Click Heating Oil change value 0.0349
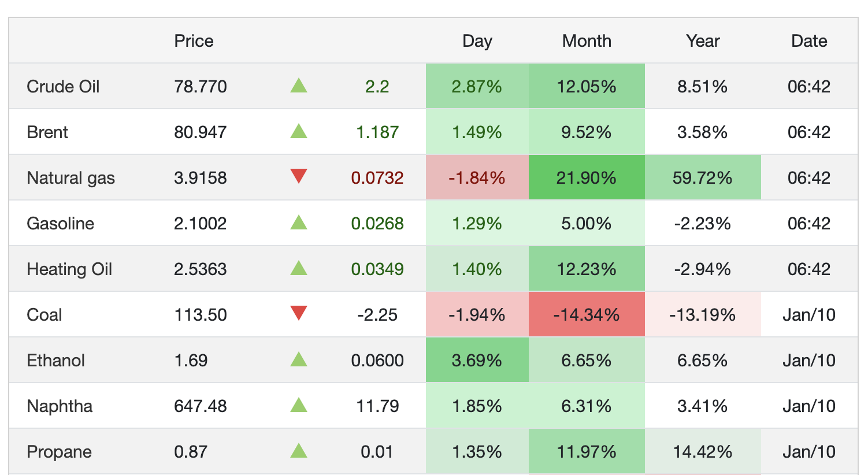Viewport: 868px width, 475px height. tap(377, 269)
